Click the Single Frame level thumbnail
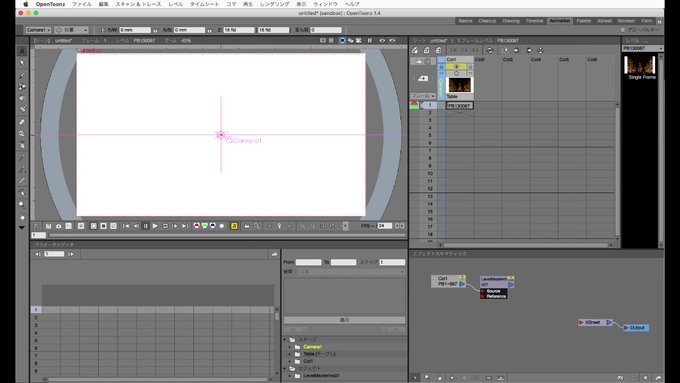This screenshot has height=383, width=680. tap(640, 65)
